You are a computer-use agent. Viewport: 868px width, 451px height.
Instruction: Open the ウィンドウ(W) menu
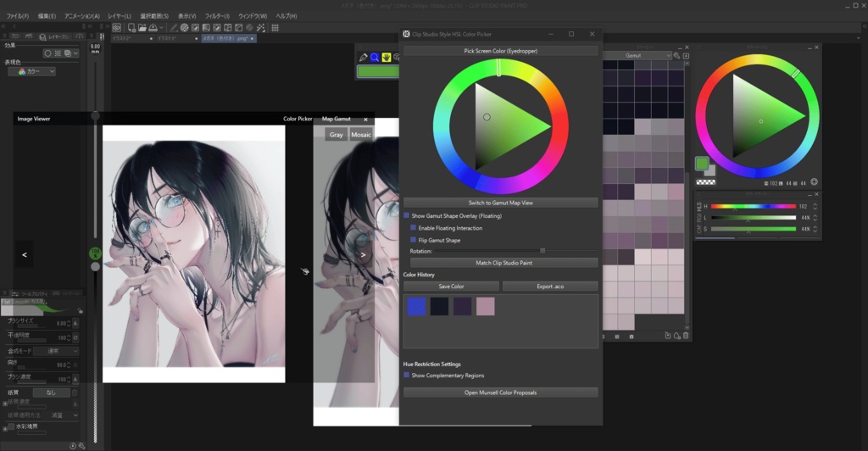[253, 16]
